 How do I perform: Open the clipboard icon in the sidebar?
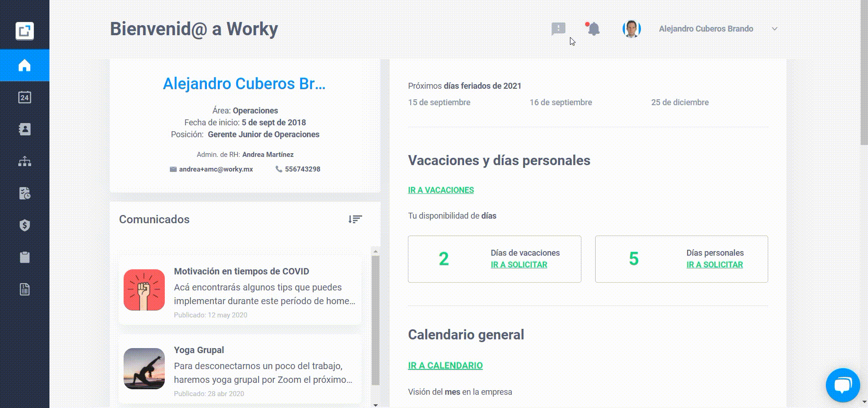[25, 258]
